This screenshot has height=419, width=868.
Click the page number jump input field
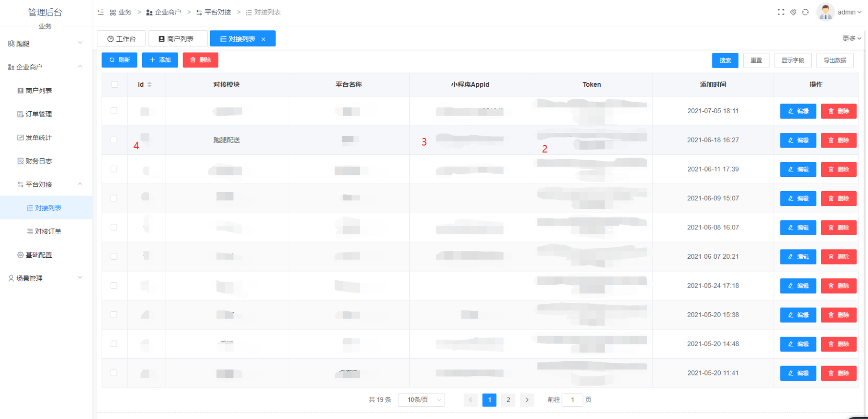572,400
